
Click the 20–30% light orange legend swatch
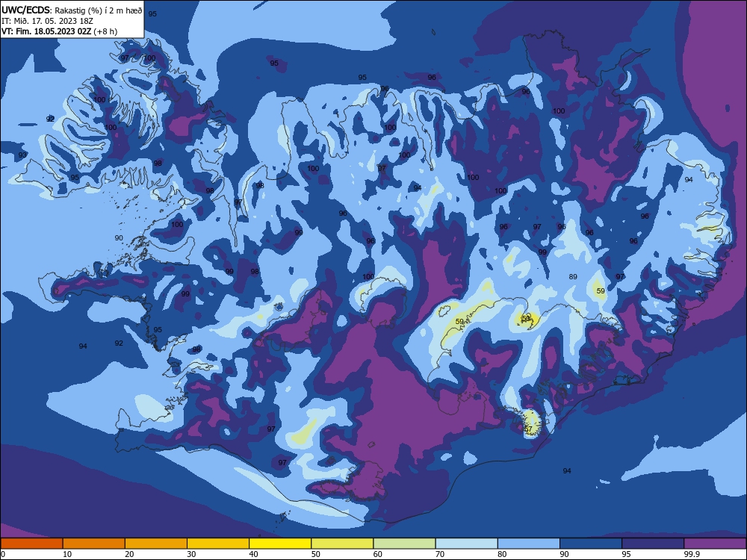coord(156,544)
